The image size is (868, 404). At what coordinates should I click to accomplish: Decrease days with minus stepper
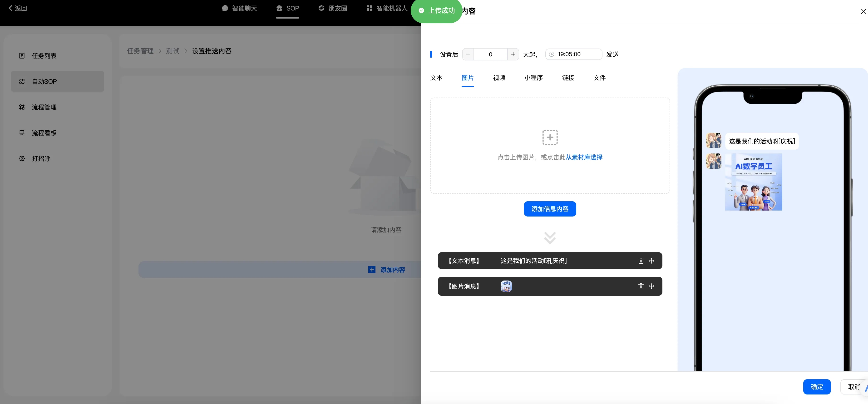click(x=468, y=54)
